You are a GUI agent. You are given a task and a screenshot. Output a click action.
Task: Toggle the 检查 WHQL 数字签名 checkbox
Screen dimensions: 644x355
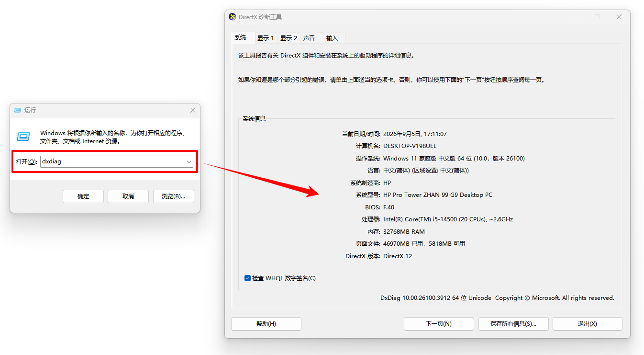coord(247,278)
